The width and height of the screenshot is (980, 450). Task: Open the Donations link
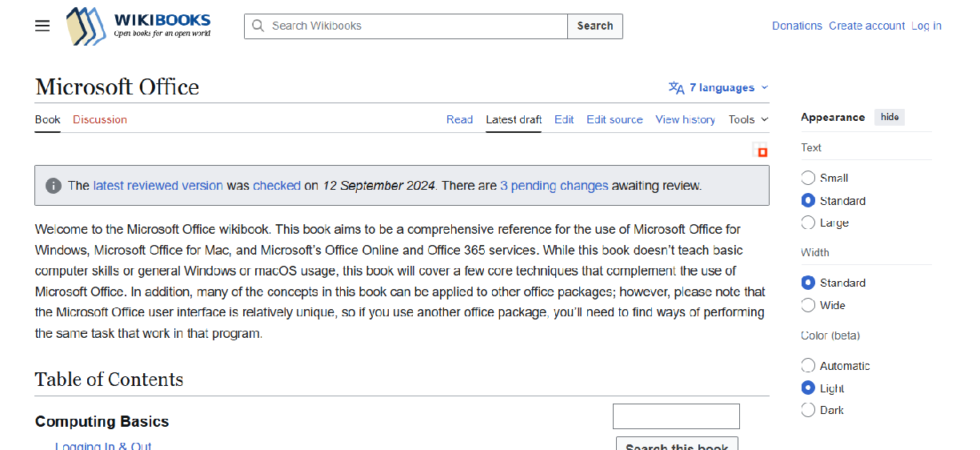pos(797,26)
